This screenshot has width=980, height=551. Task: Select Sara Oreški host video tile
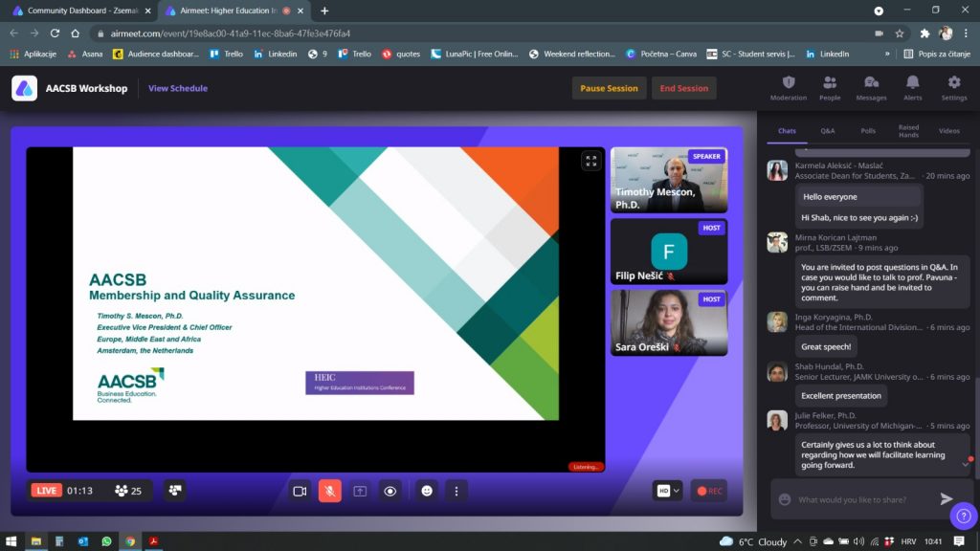tap(669, 322)
